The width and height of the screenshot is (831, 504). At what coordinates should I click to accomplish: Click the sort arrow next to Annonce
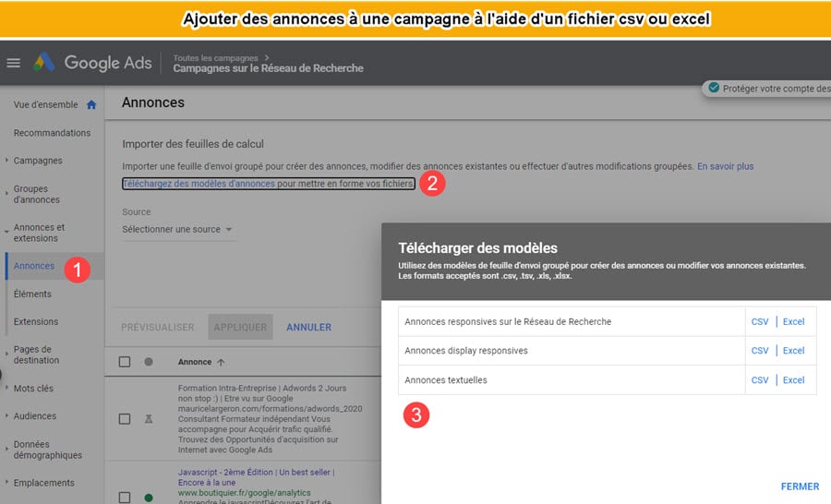(x=221, y=362)
